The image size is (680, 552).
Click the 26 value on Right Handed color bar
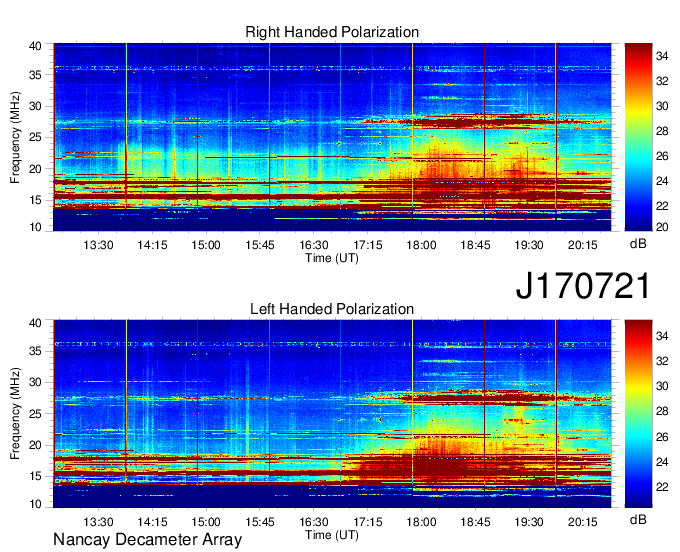pyautogui.click(x=662, y=156)
